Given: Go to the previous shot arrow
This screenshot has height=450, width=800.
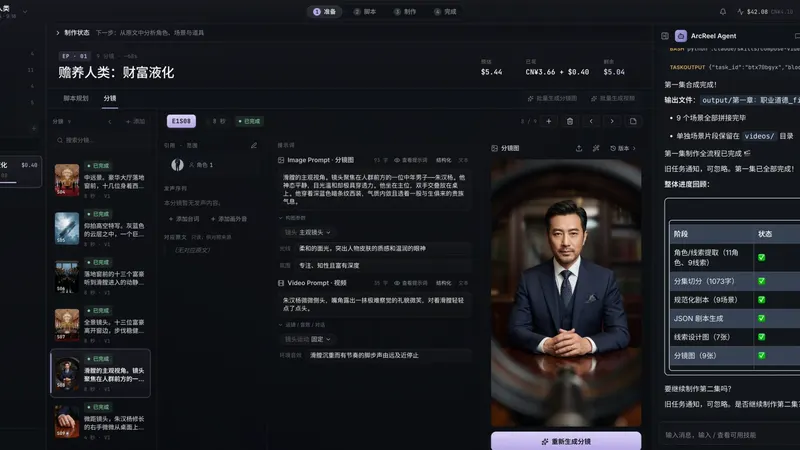Looking at the screenshot, I should (591, 121).
